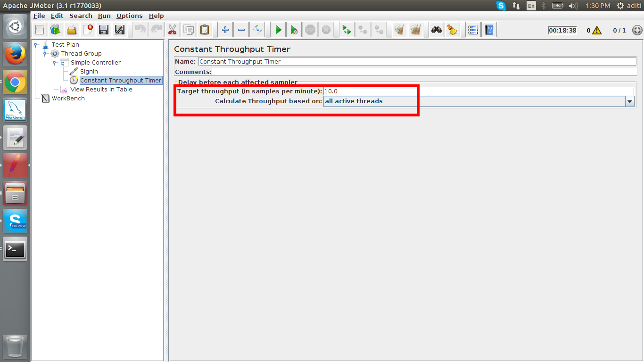
Task: Open the File menu
Action: coord(39,16)
